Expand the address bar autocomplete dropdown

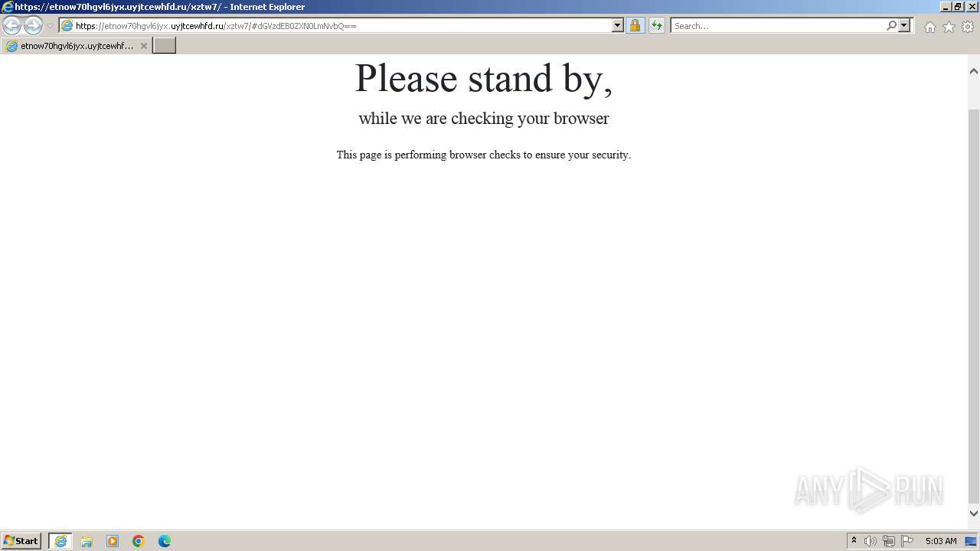(x=617, y=25)
